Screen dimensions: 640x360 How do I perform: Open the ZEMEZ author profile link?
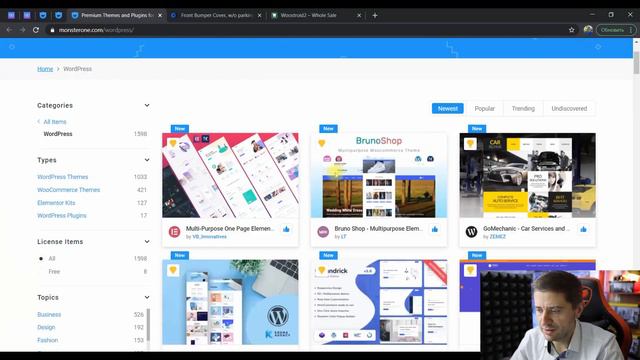click(x=498, y=237)
